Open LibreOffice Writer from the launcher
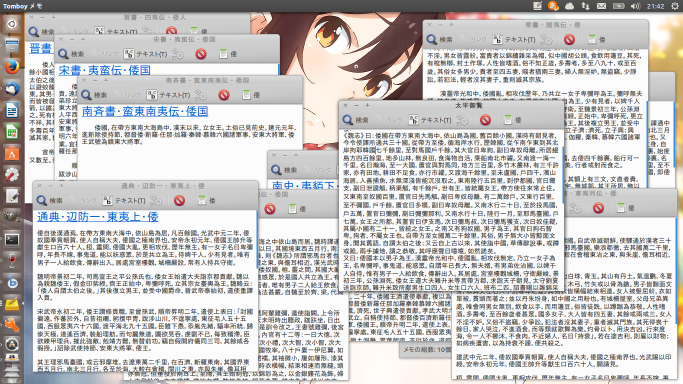 pyautogui.click(x=12, y=110)
